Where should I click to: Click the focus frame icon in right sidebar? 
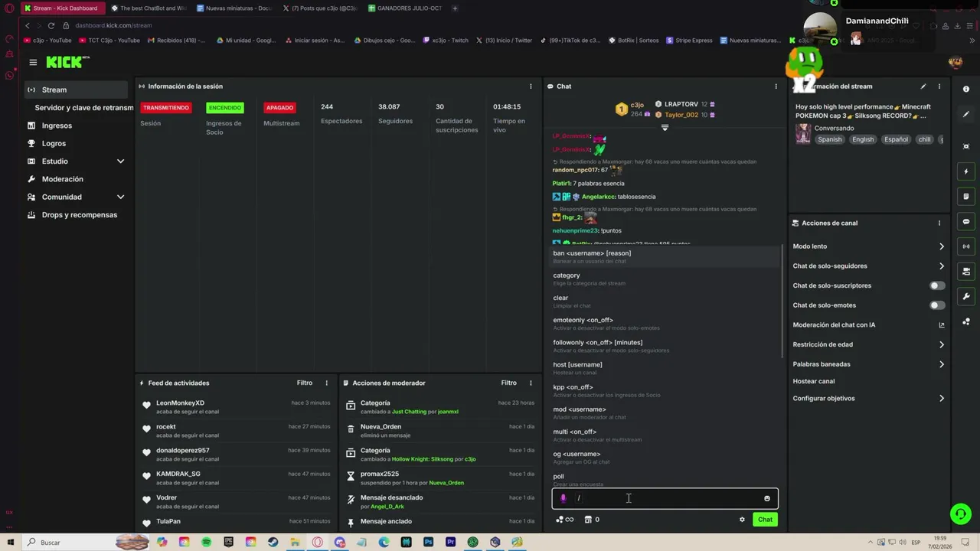tap(966, 146)
